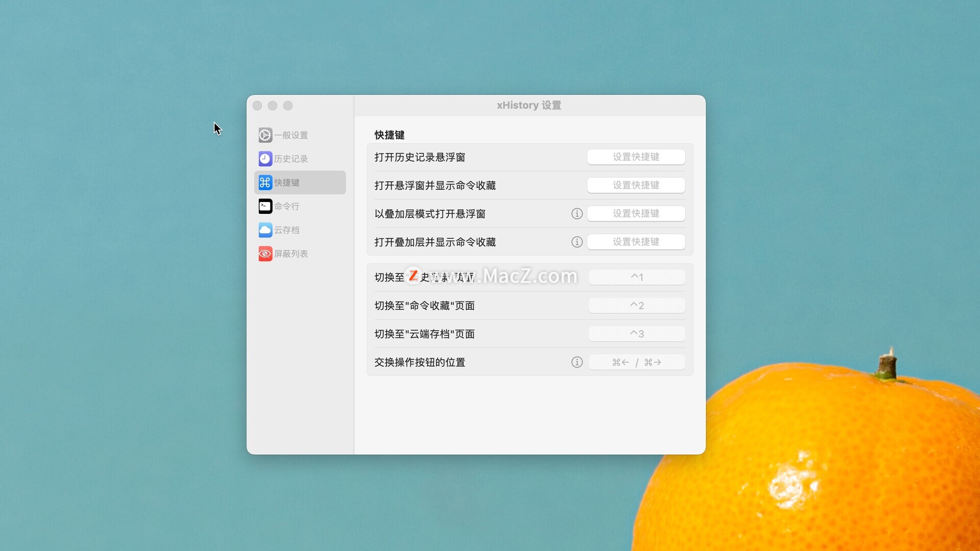Click the History clock icon in sidebar
The image size is (980, 551).
(265, 159)
